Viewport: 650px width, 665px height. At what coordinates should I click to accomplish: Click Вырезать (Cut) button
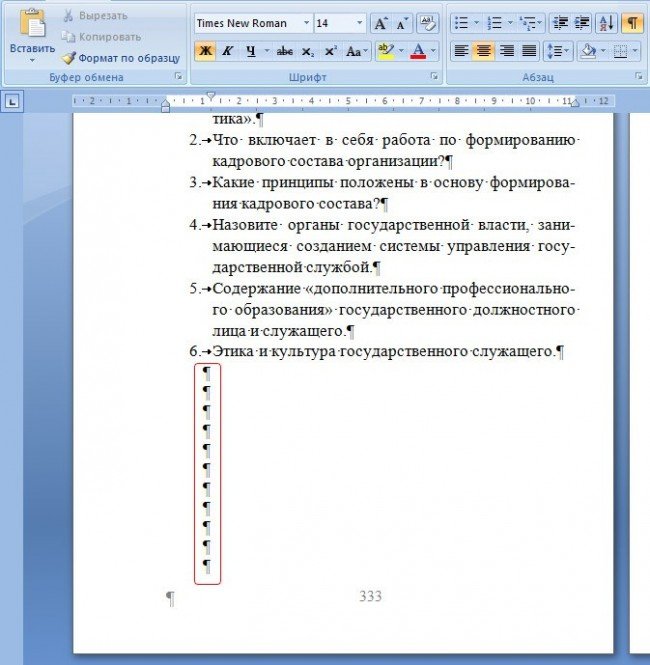pyautogui.click(x=93, y=16)
